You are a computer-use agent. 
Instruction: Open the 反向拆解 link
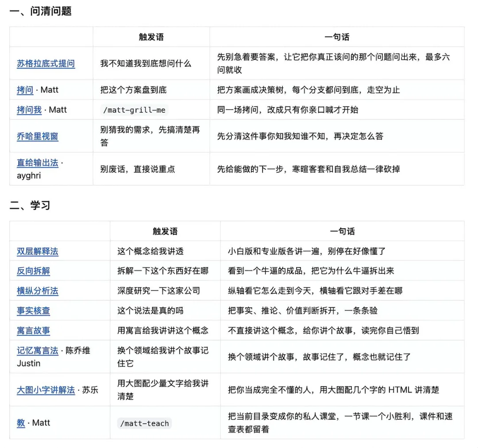[33, 271]
